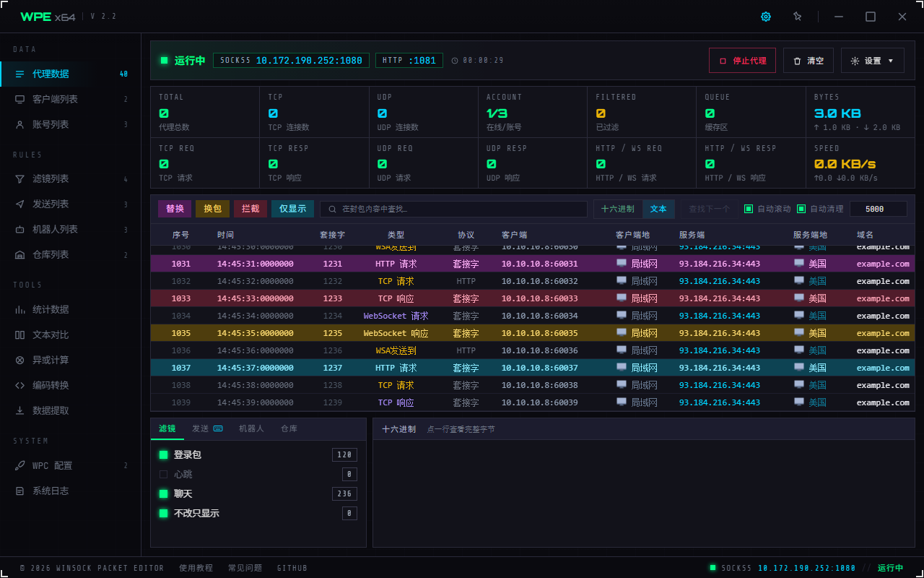Pin the window using pin icon
This screenshot has width=924, height=578.
coord(797,17)
